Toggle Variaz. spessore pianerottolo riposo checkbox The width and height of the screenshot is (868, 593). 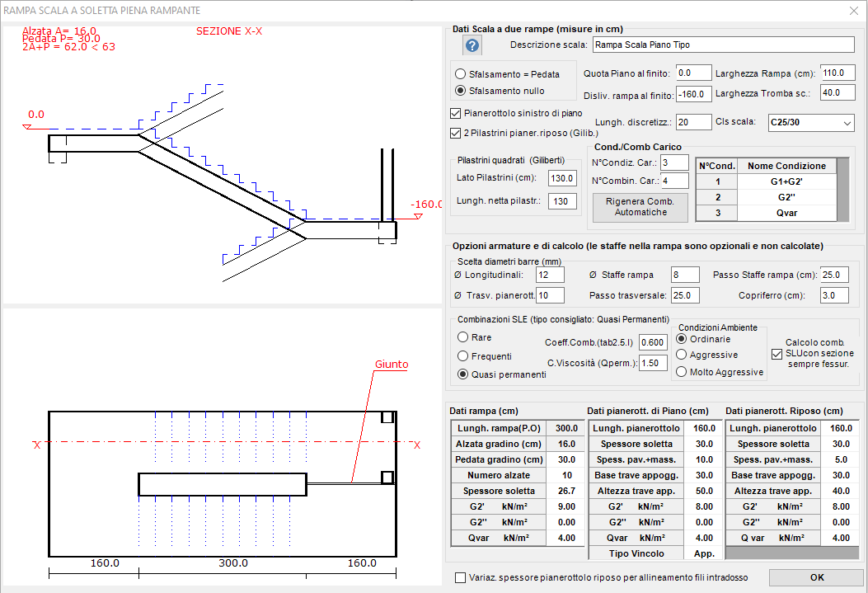(x=460, y=577)
